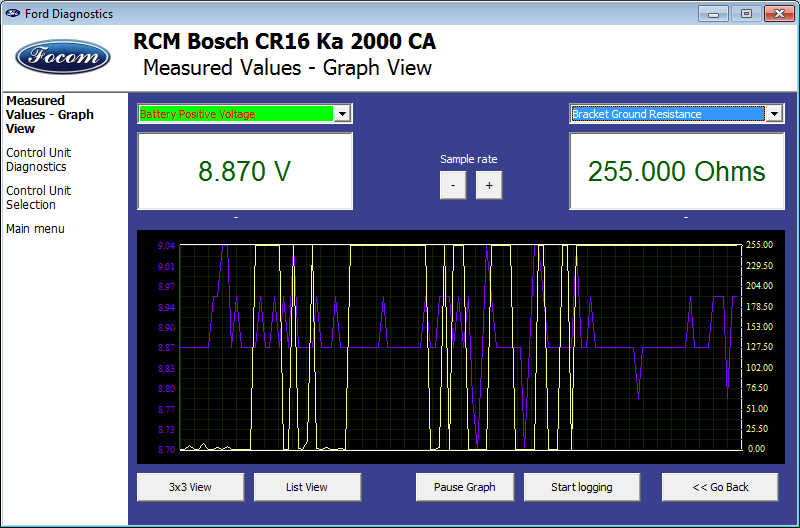This screenshot has height=528, width=800.
Task: Pause Graph updating
Action: pos(465,487)
